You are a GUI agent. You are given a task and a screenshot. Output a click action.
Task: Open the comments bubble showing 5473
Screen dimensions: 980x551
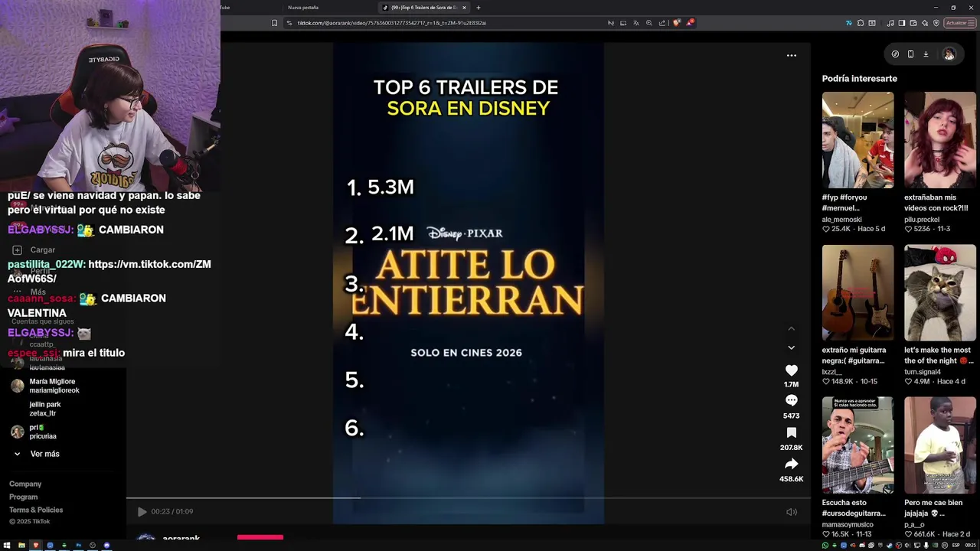pyautogui.click(x=792, y=401)
